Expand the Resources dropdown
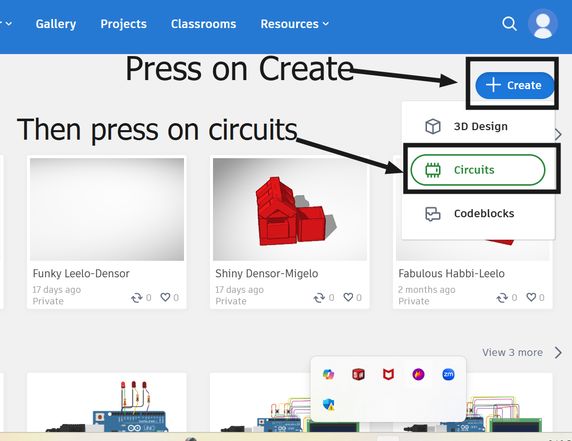Image resolution: width=572 pixels, height=441 pixels. 295,24
